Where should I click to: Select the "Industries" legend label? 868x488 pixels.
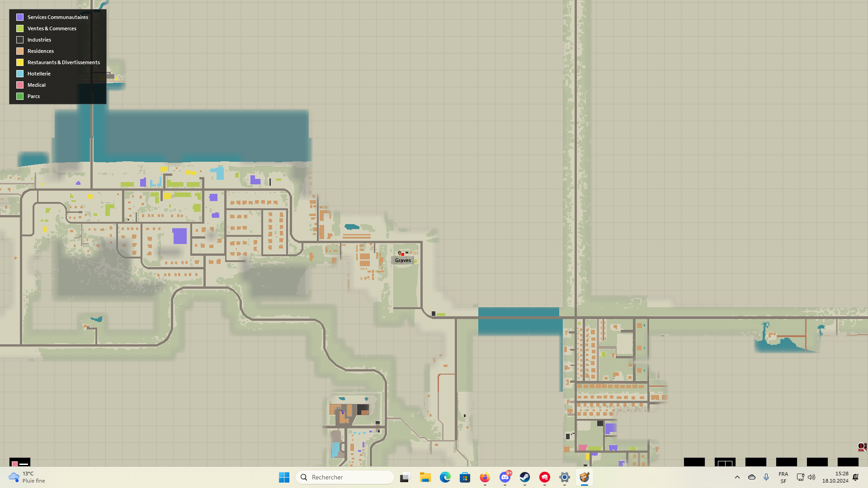[x=39, y=40]
